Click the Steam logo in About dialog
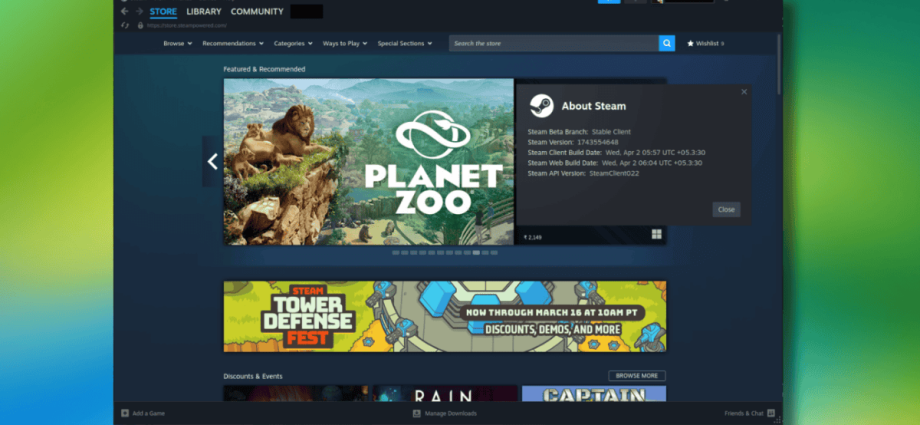 542,106
